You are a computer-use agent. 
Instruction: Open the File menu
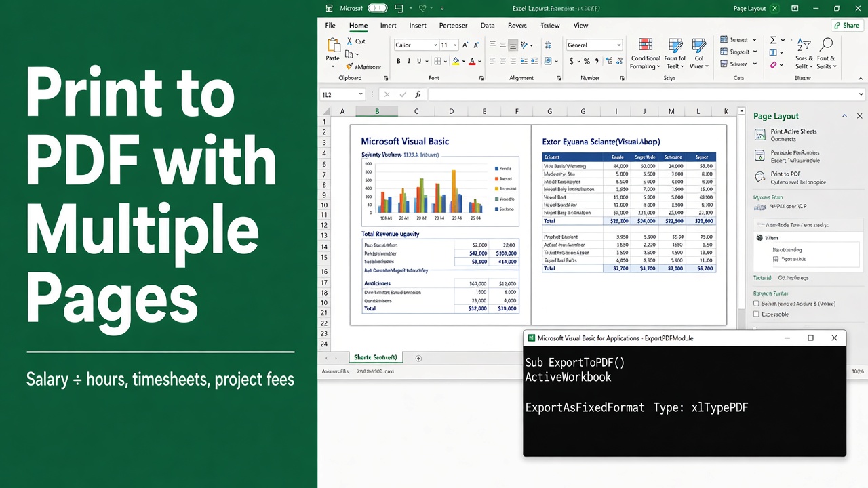click(330, 26)
